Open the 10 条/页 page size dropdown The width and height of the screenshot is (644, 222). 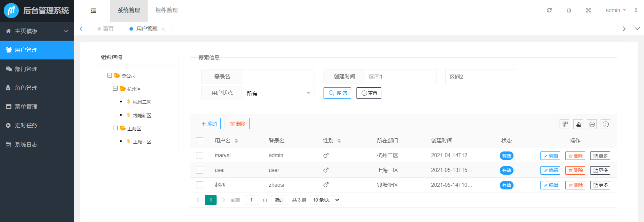(326, 200)
